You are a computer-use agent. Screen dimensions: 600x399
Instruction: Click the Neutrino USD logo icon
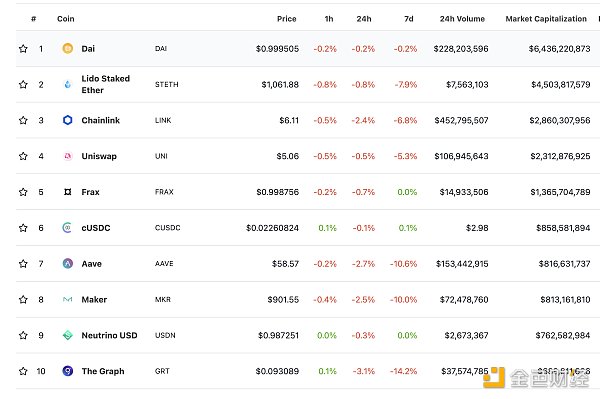click(x=68, y=335)
